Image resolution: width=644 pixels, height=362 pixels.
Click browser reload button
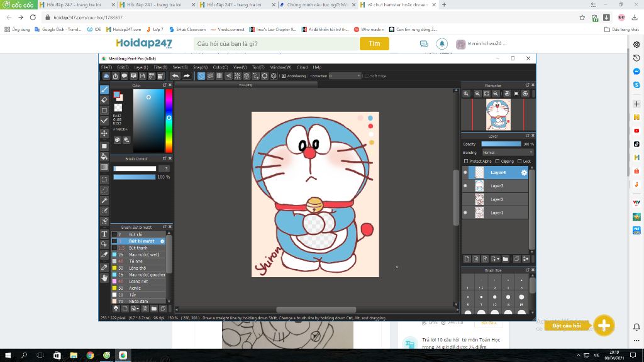33,17
